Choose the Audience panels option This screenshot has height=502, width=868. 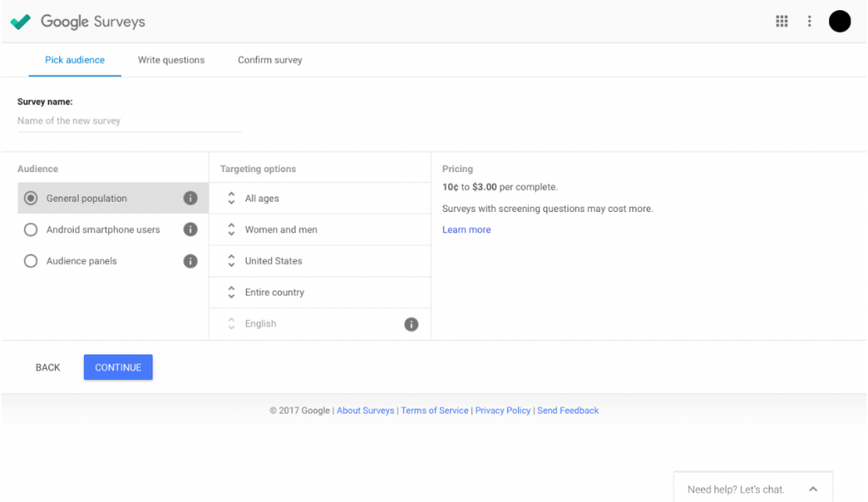31,260
